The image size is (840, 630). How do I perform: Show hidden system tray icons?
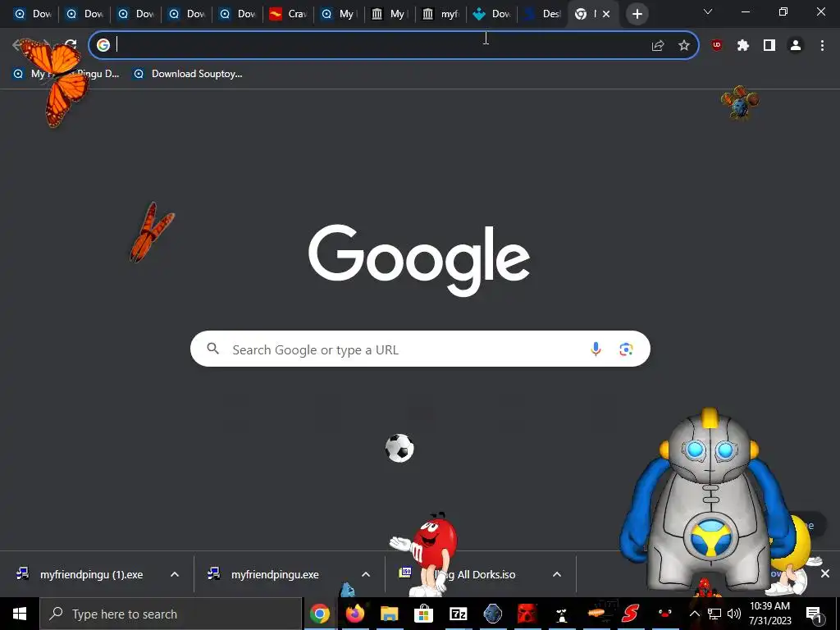coord(695,614)
